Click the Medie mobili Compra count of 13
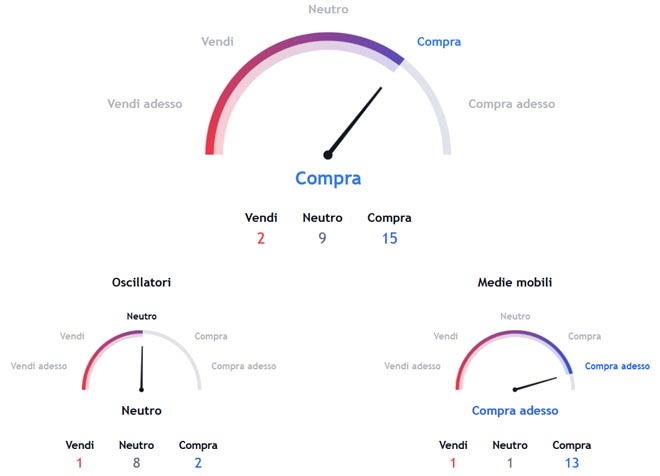The height and width of the screenshot is (476, 660). pos(571,463)
